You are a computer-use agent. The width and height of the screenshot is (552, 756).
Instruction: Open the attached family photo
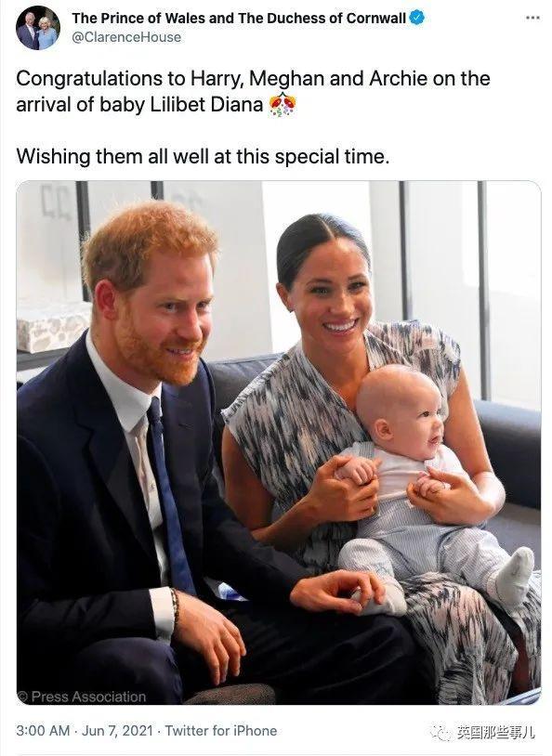click(279, 442)
